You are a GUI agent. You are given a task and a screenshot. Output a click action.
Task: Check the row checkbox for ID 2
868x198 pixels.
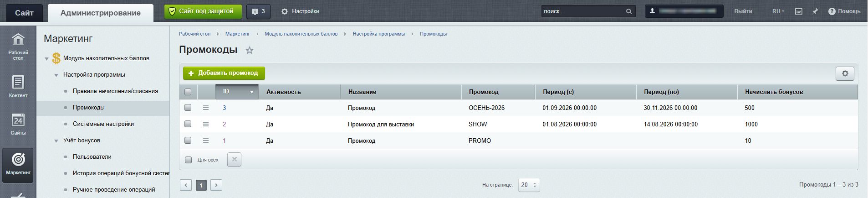point(188,124)
